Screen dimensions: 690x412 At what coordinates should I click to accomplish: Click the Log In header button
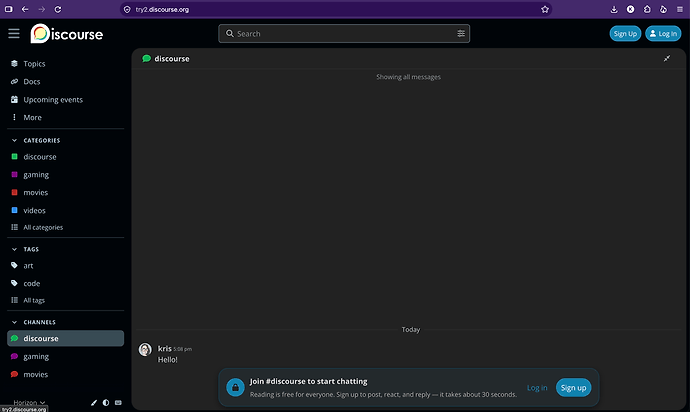click(663, 33)
